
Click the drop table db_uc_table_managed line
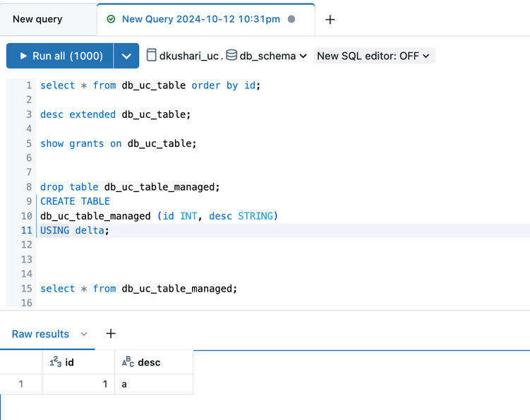pos(130,187)
